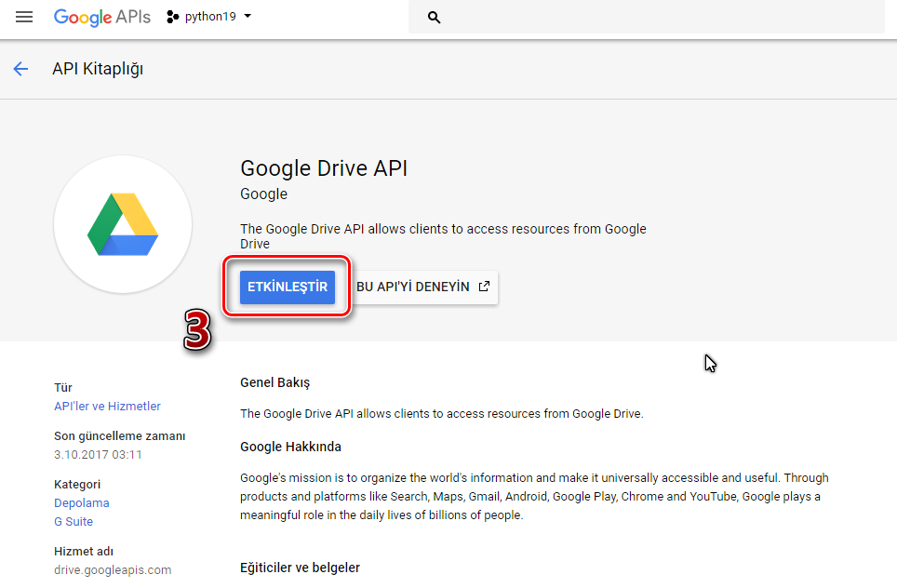
Task: Click the Google publisher name under title
Action: coord(263,194)
